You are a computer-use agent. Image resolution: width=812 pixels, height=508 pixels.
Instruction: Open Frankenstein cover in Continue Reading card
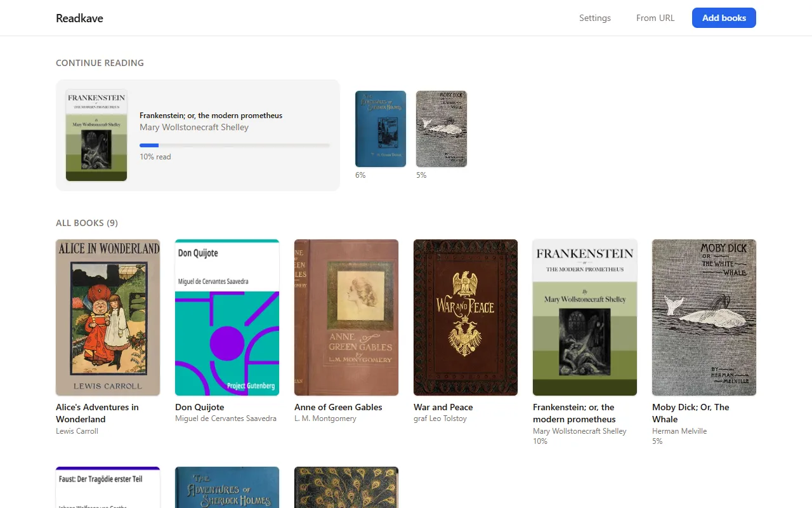96,135
